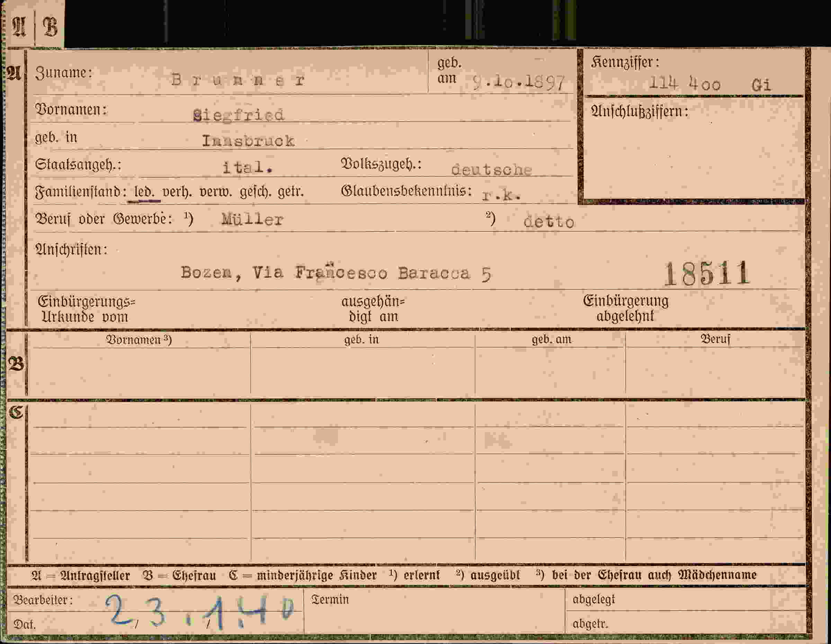Viewport: 831px width, 644px height.
Task: Click the 'abgetr.' label
Action: pyautogui.click(x=590, y=624)
